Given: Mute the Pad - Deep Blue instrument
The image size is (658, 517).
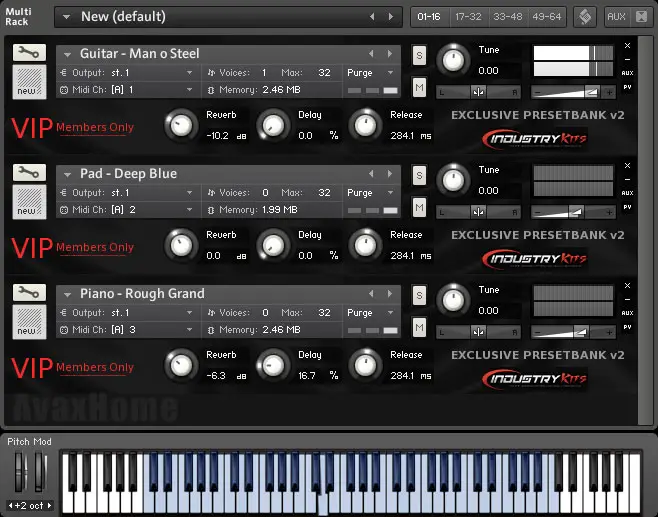Looking at the screenshot, I should (419, 207).
